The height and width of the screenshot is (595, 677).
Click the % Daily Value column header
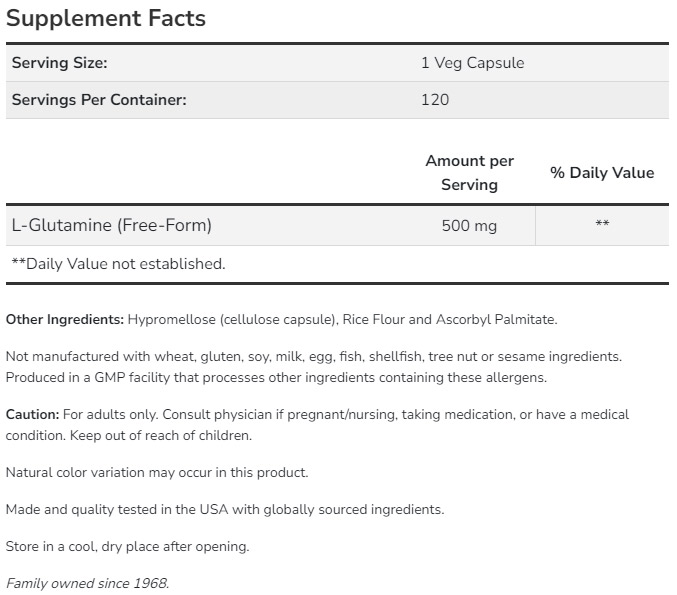(602, 172)
